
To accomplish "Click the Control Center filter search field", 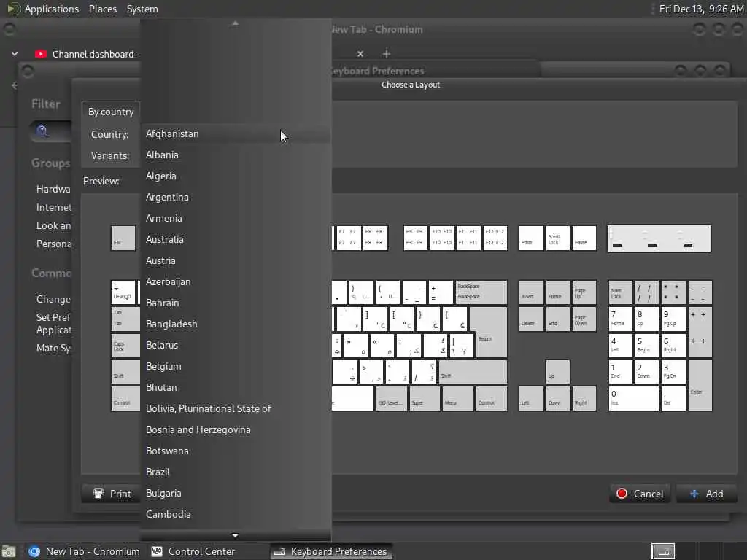I will click(x=52, y=131).
